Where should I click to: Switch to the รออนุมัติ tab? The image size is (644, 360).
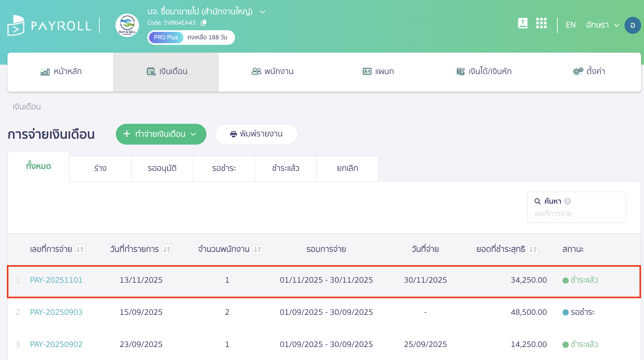coord(162,168)
